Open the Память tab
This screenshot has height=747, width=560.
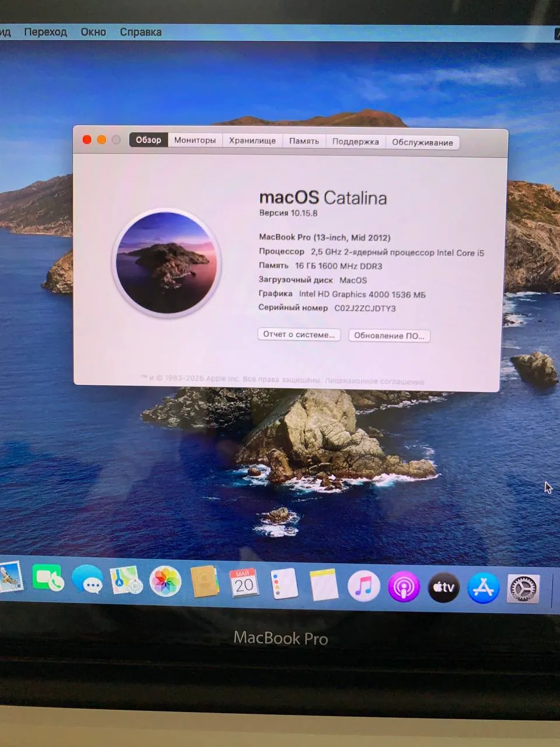click(304, 141)
